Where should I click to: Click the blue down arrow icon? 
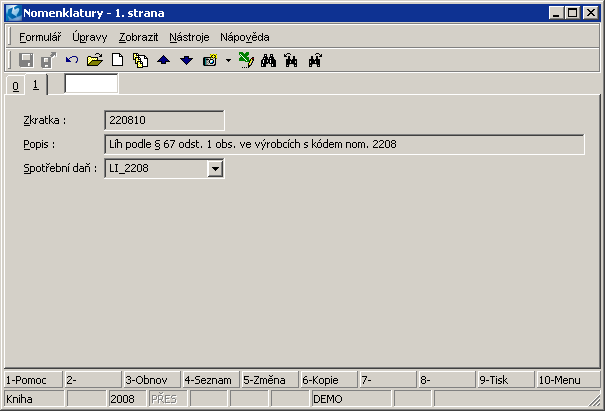tap(186, 60)
